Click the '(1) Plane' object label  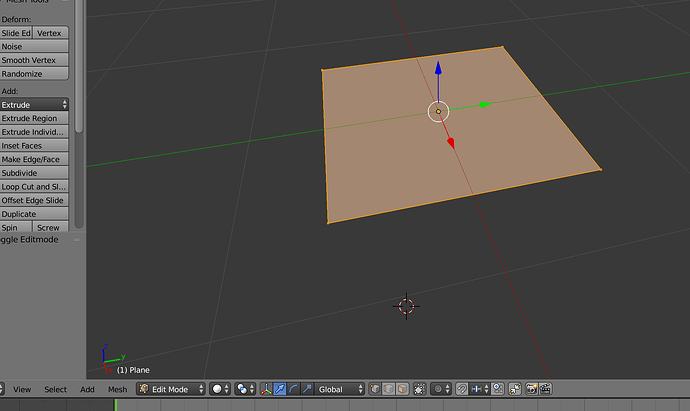[x=133, y=370]
